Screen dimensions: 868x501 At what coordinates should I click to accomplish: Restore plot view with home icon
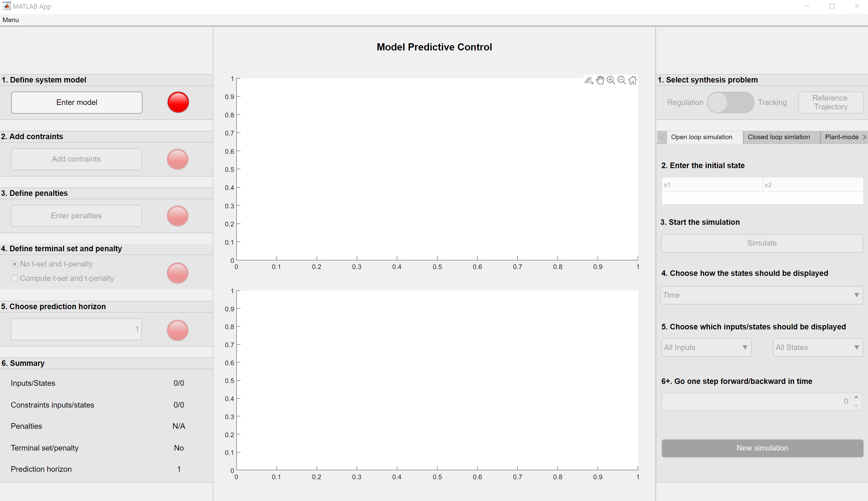pyautogui.click(x=632, y=80)
